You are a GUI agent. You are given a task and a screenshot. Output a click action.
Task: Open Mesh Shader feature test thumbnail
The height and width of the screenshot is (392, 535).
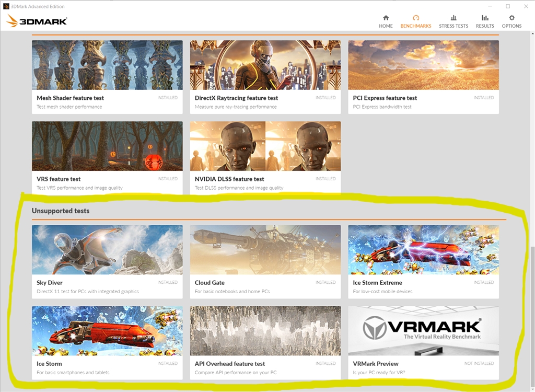pyautogui.click(x=107, y=65)
